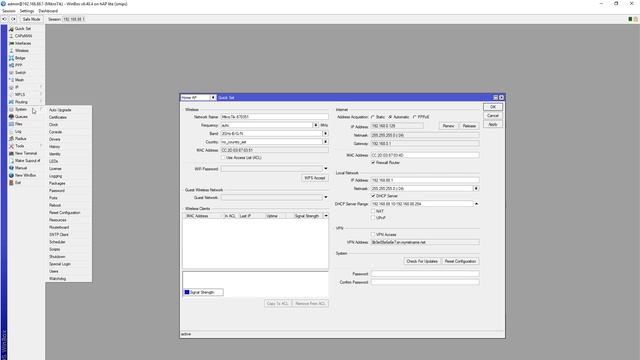Click the Confirm Password input field
Screen dimensions: 640x360
pyautogui.click(x=425, y=282)
